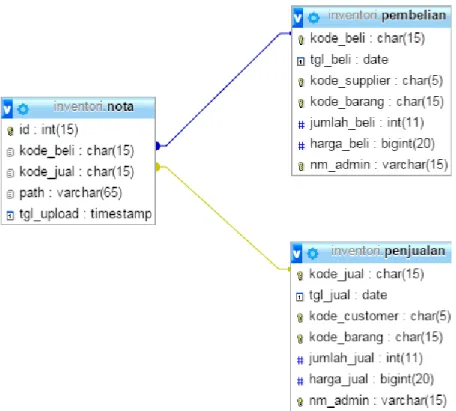Click the blue relation endpoint dot on nota

(x=158, y=146)
